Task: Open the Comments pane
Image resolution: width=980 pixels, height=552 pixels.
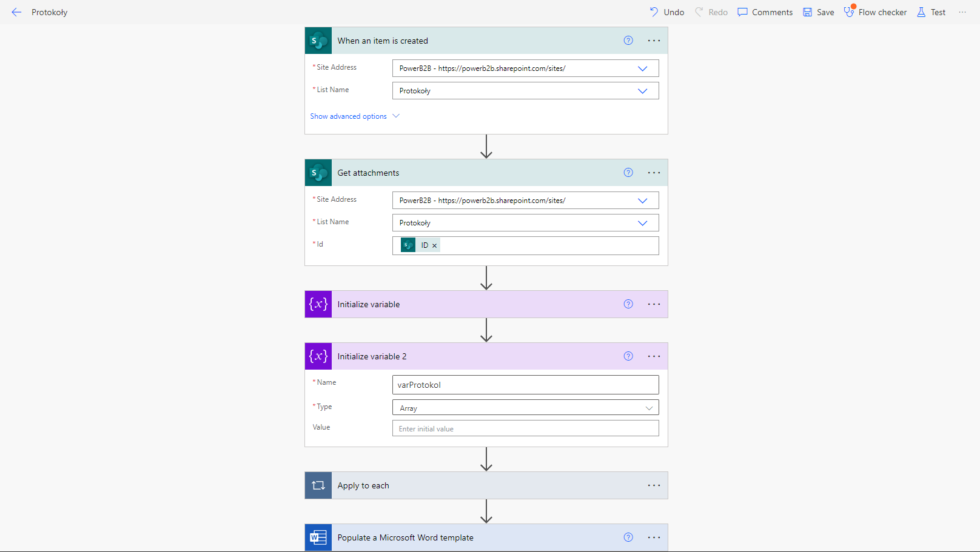Action: click(765, 12)
